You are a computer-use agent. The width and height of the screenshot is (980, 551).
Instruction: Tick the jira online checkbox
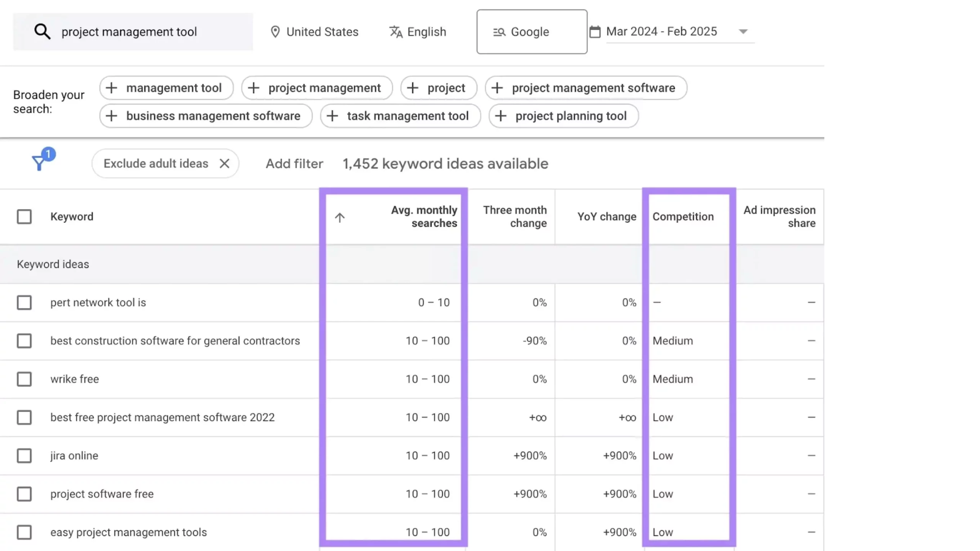click(x=24, y=456)
